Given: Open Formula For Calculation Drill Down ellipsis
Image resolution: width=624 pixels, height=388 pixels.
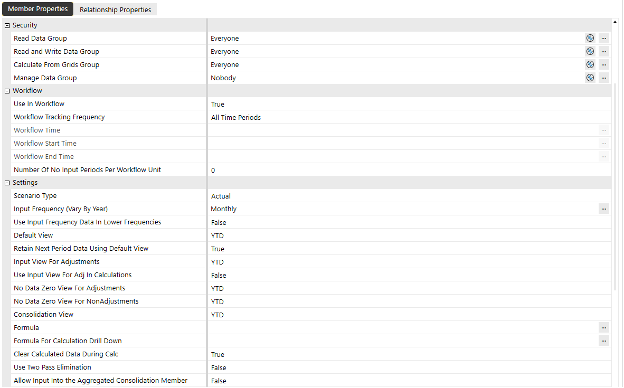Looking at the screenshot, I should [x=604, y=341].
